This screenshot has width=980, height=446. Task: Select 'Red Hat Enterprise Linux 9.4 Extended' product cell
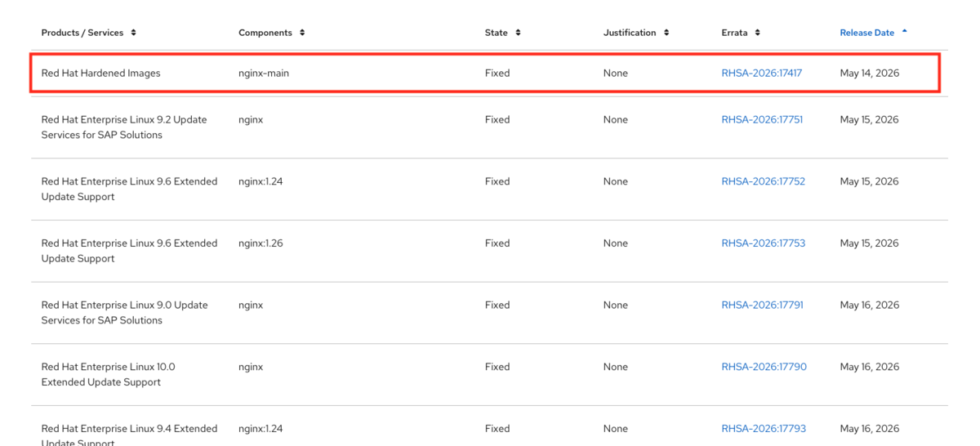pos(129,435)
